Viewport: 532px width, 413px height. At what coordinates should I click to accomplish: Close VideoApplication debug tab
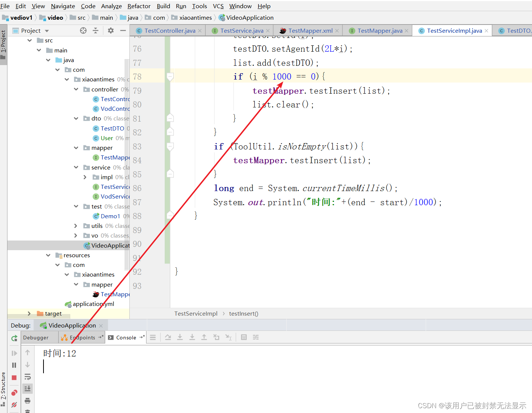pyautogui.click(x=101, y=326)
